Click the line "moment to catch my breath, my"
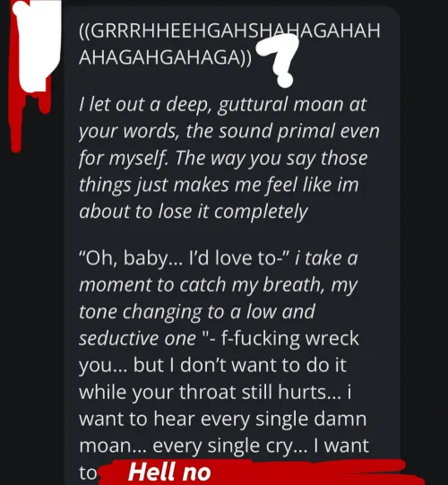Screen dimensions: 448x485 point(219,285)
